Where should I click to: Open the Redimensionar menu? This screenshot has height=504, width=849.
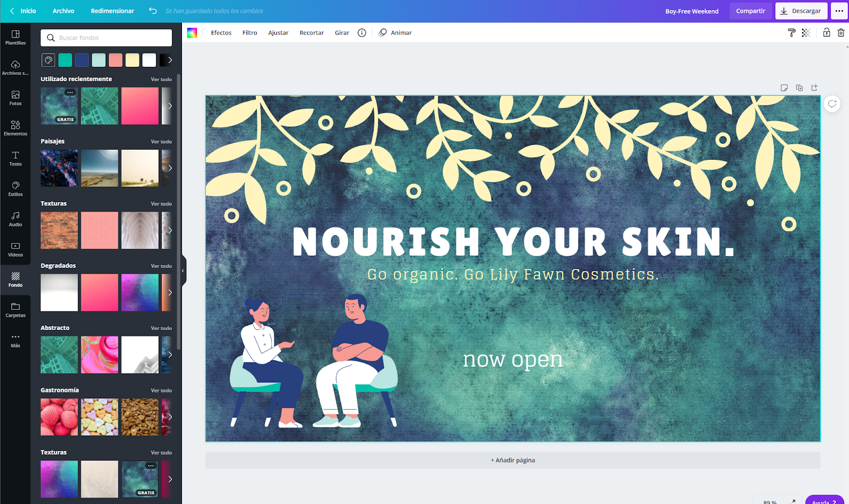click(x=112, y=11)
